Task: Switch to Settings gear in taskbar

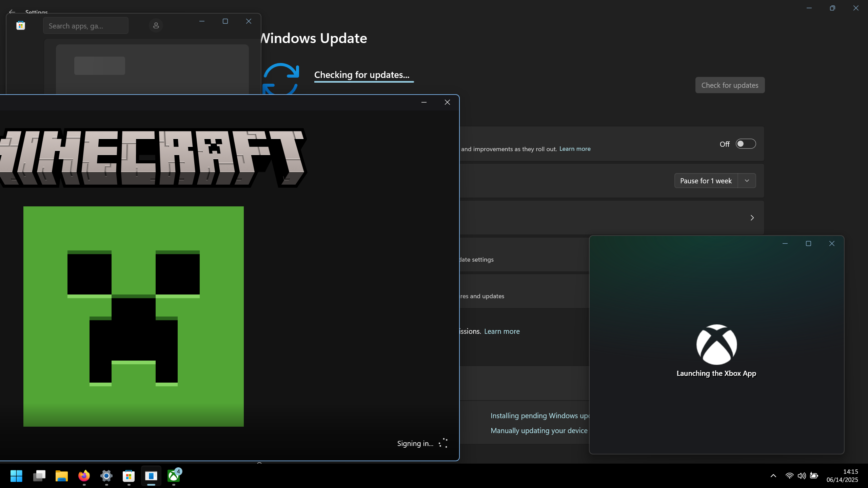Action: 106,476
